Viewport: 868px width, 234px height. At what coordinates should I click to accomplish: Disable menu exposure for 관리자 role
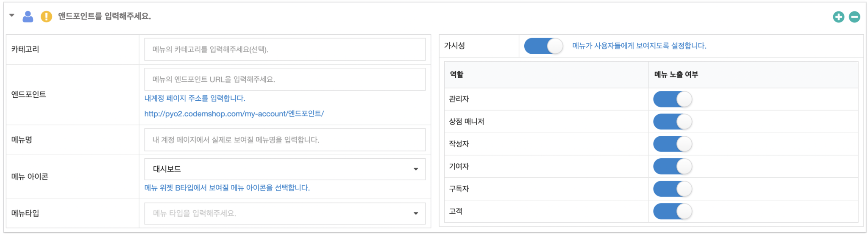672,99
